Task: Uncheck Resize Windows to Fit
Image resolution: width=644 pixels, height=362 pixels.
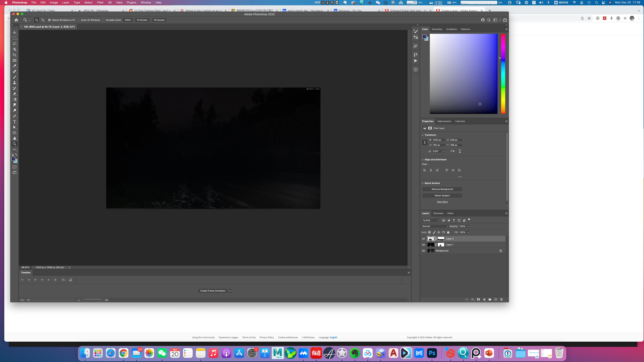Action: click(x=49, y=20)
